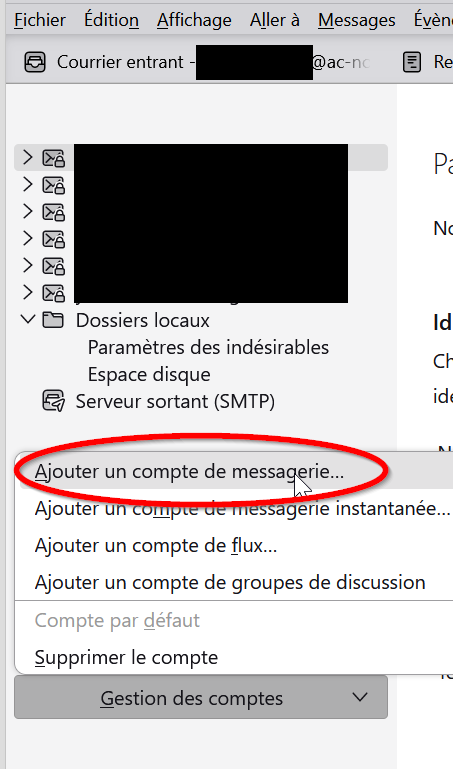Select Supprimer le compte menu entry

click(126, 657)
